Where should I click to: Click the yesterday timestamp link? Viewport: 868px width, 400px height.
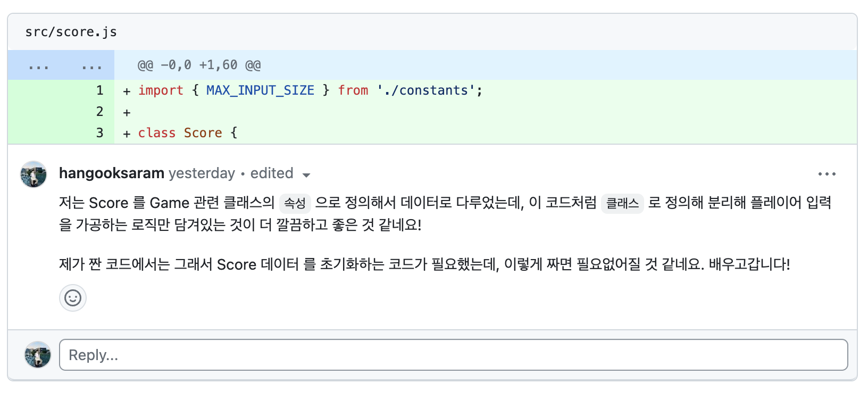coord(202,173)
